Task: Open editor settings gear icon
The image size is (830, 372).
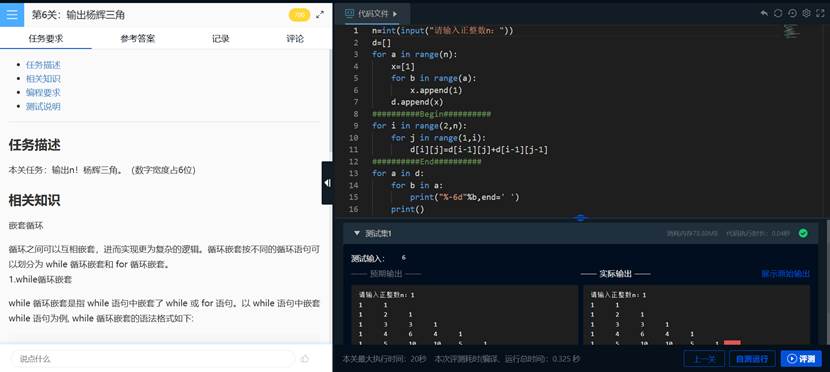Action: (807, 13)
